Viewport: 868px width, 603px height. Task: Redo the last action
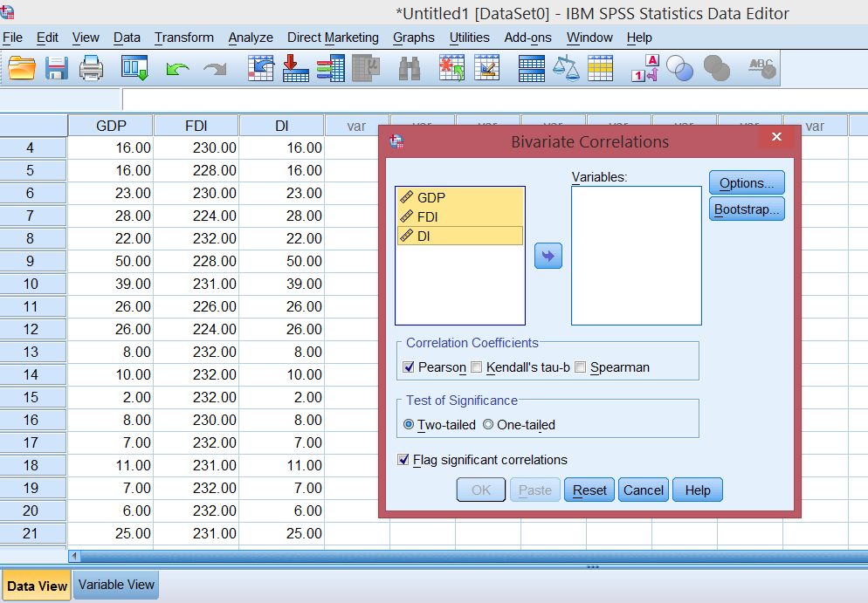[215, 70]
